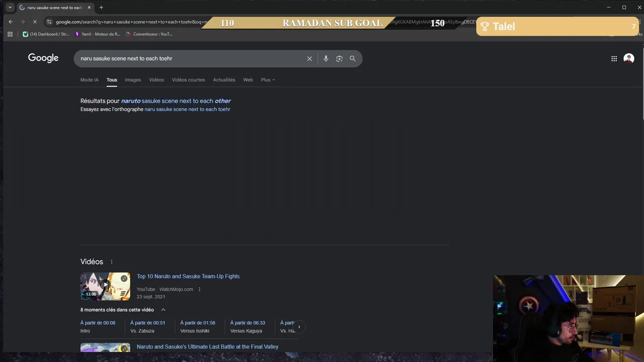This screenshot has height=362, width=644.
Task: Play the Top 10 Team-Up Fights thumbnail
Action: tap(105, 286)
